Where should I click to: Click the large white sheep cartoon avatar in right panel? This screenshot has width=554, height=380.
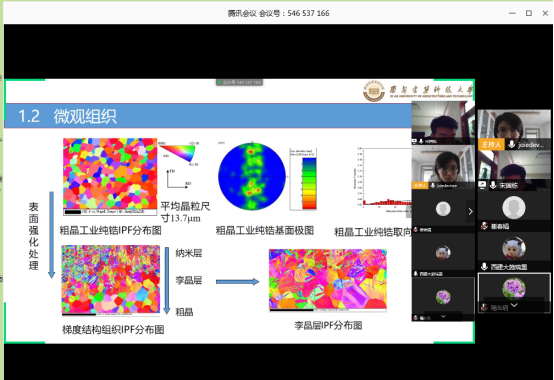pyautogui.click(x=514, y=248)
